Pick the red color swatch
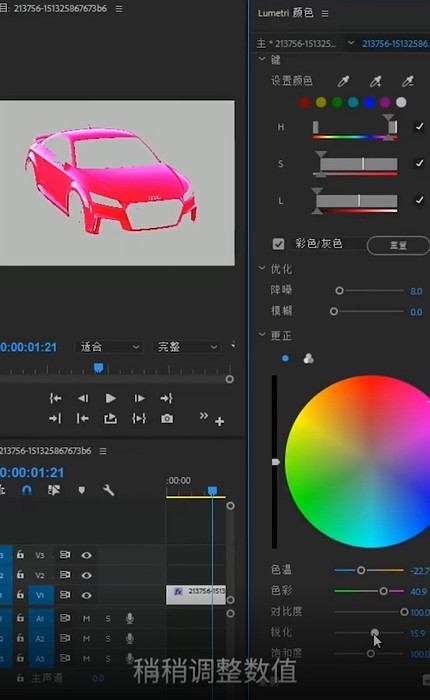Viewport: 430px width, 700px height. (x=305, y=103)
